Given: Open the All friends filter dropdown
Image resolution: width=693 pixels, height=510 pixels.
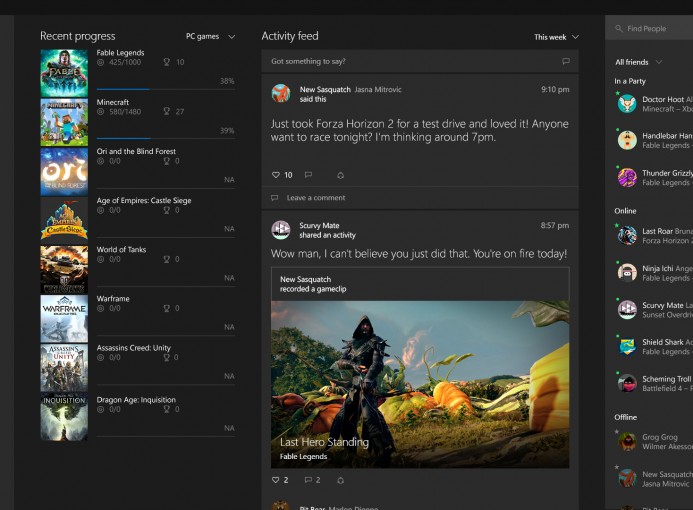Looking at the screenshot, I should (639, 62).
